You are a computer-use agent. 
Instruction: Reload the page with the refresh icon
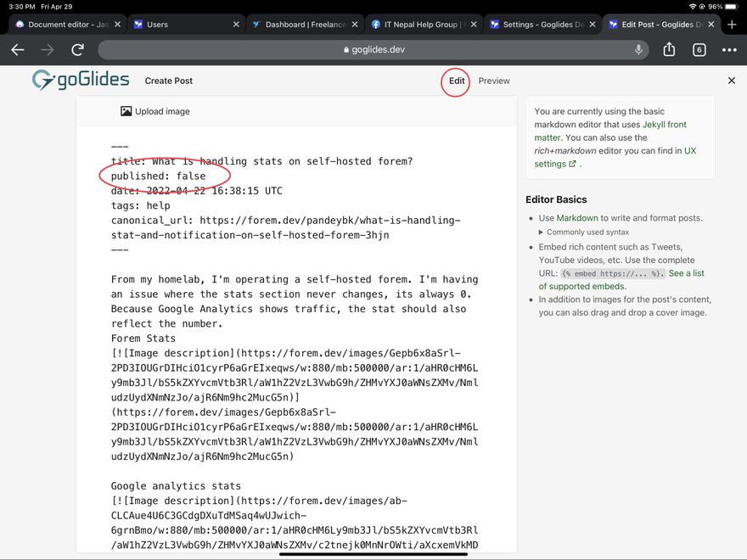click(77, 50)
